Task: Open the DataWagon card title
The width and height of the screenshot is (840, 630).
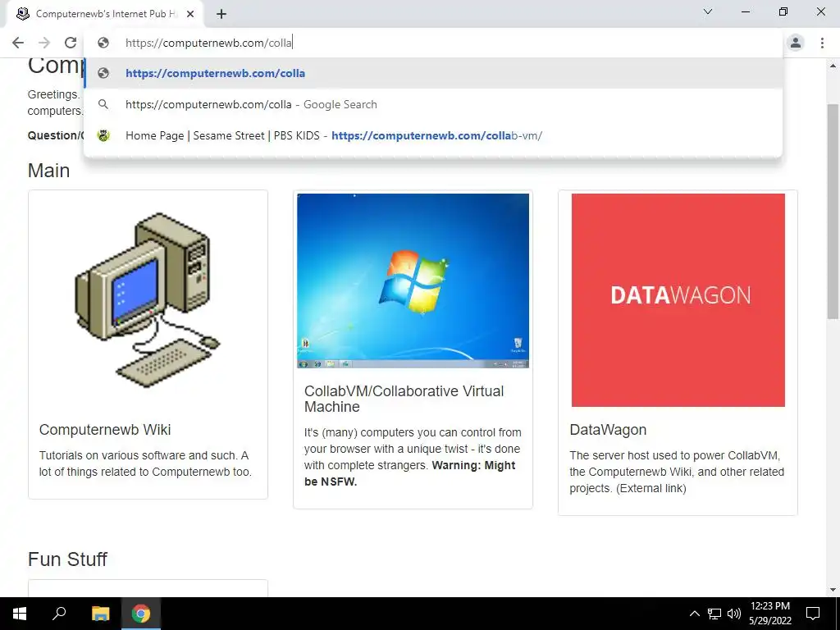Action: pyautogui.click(x=608, y=430)
